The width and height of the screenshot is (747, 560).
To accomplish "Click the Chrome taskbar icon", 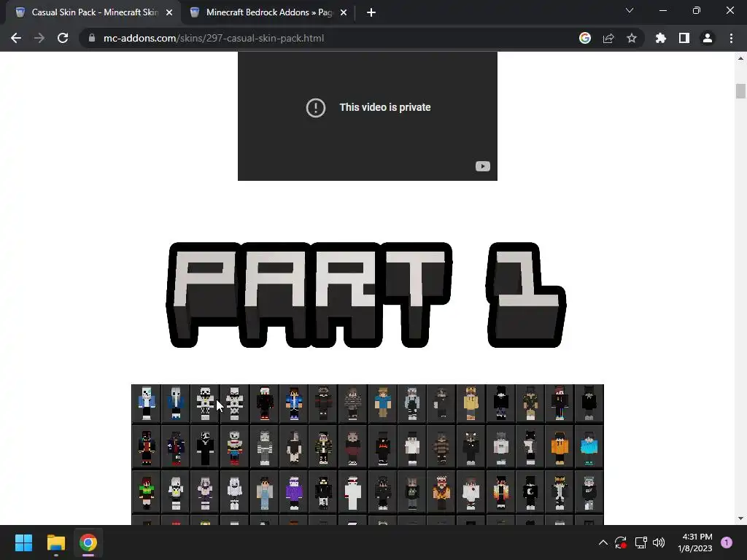I will click(88, 542).
